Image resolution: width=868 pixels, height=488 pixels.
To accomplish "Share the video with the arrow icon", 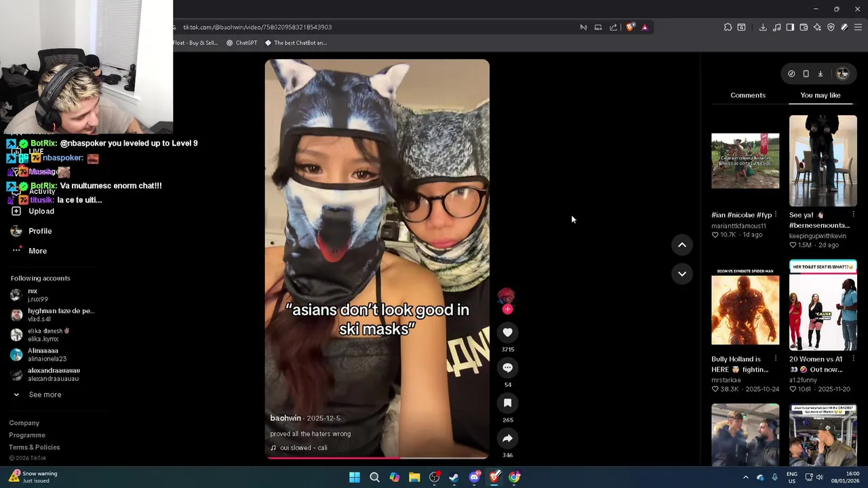I will click(507, 438).
